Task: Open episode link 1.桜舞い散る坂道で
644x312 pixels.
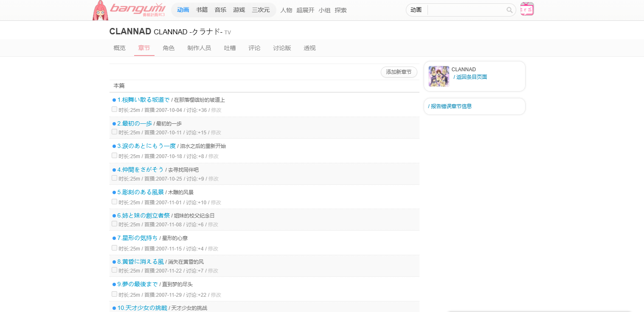Action: pyautogui.click(x=143, y=100)
